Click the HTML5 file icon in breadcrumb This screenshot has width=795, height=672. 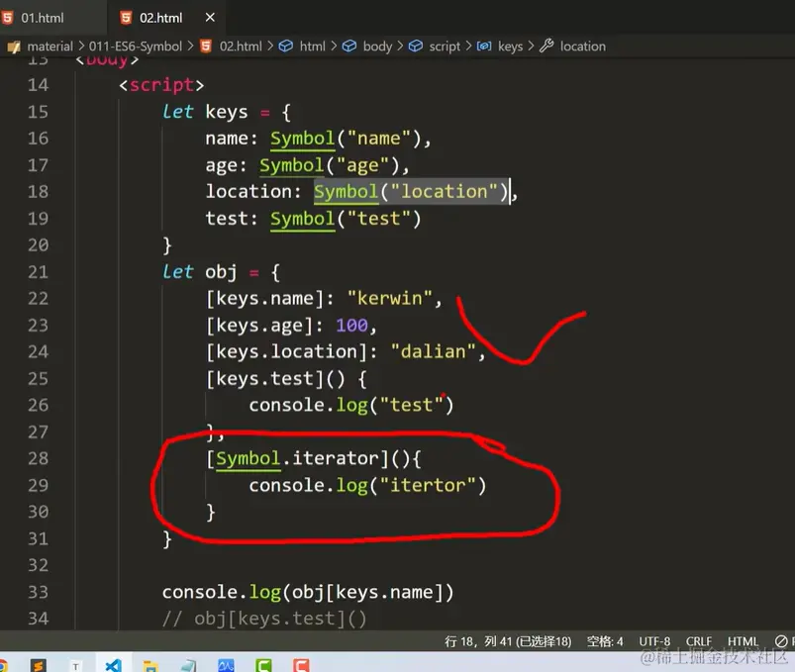206,47
